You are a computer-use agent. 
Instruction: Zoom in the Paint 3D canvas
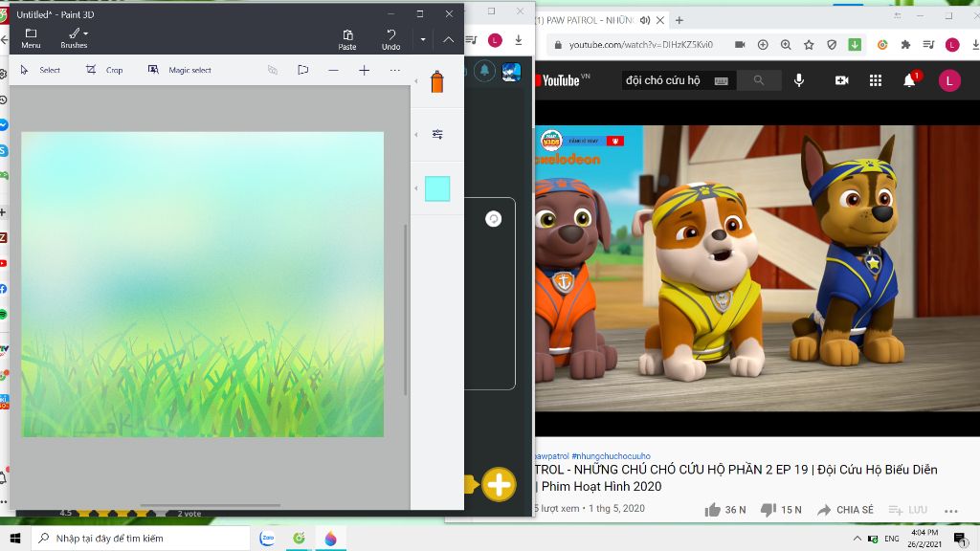(364, 70)
